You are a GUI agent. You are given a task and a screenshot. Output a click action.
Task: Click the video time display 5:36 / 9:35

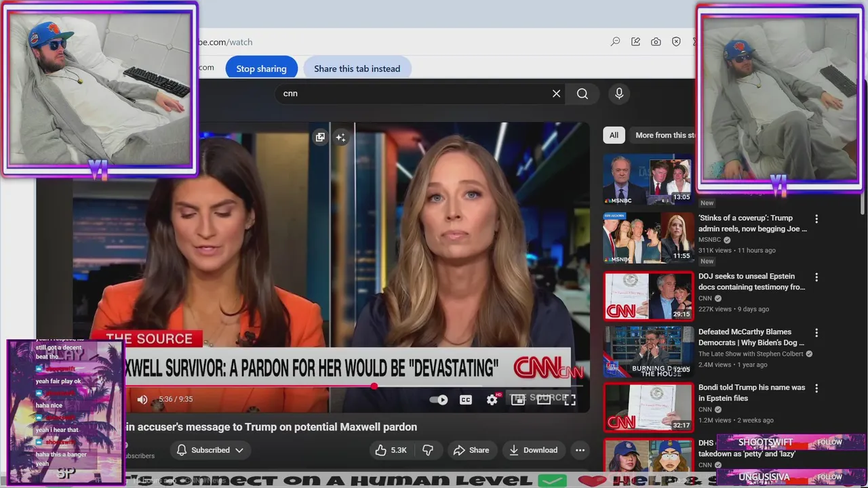coord(176,399)
